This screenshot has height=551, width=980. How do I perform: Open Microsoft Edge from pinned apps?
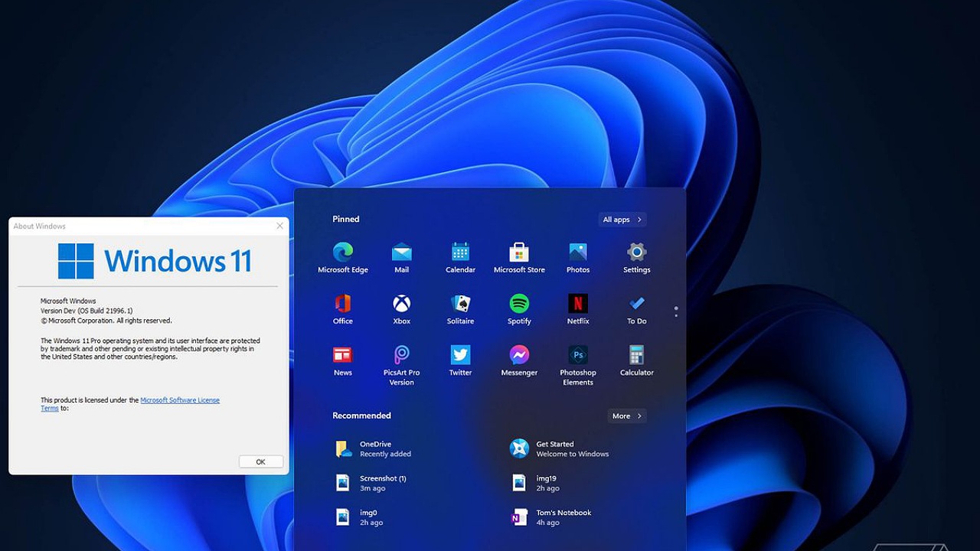pyautogui.click(x=343, y=253)
